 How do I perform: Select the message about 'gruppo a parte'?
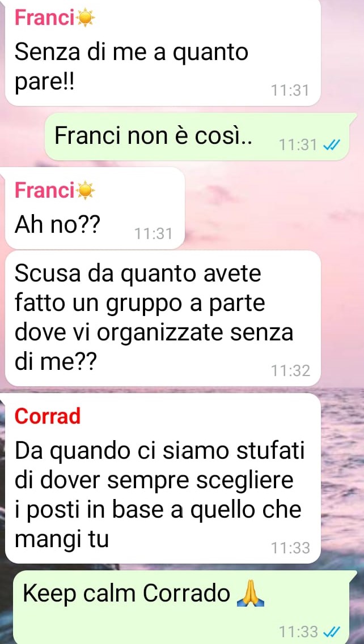[163, 319]
